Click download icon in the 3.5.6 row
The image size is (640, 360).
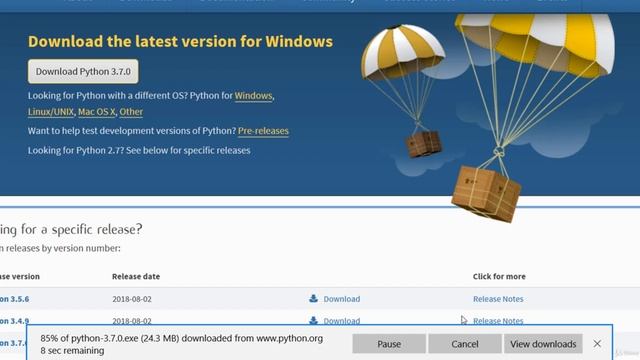(313, 298)
